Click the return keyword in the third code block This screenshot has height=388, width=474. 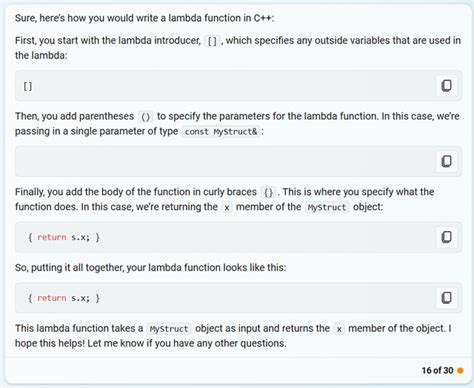[52, 237]
